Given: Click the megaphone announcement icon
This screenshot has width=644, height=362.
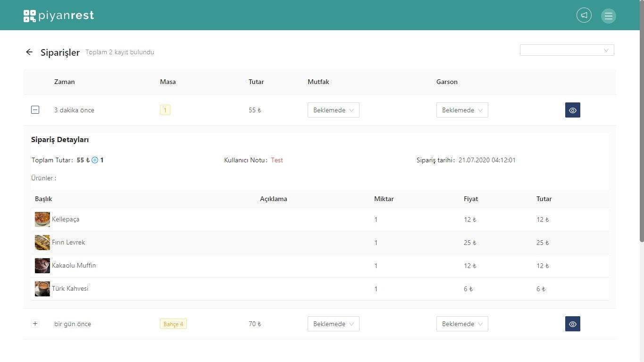Looking at the screenshot, I should [x=584, y=15].
